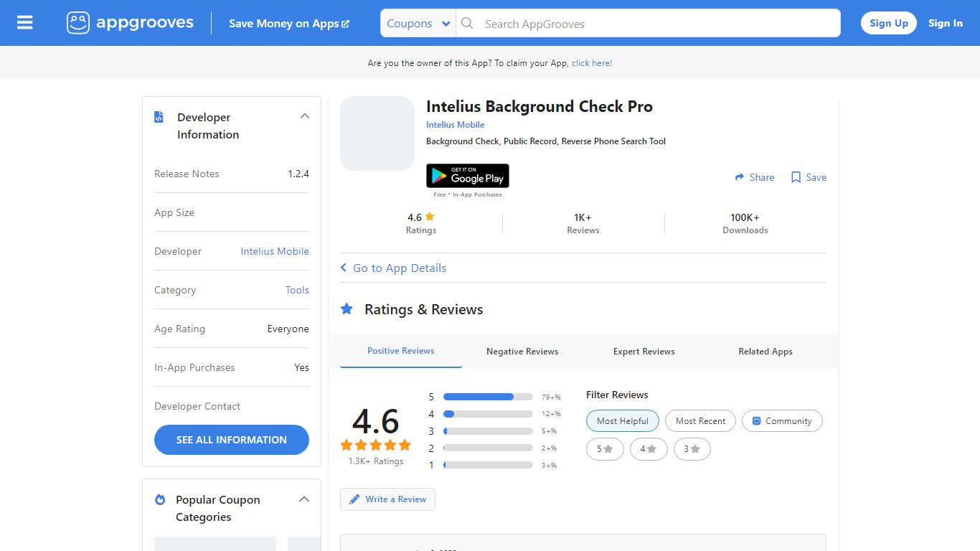Select Most Helpful filter
Image resolution: width=980 pixels, height=551 pixels.
[623, 421]
